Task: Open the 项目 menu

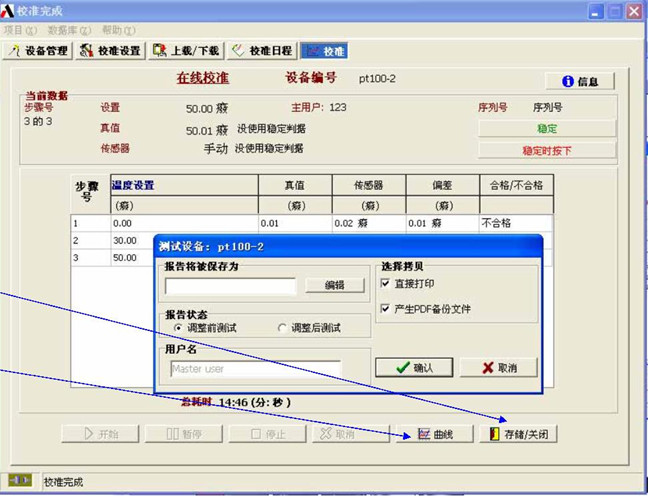Action: coord(20,30)
